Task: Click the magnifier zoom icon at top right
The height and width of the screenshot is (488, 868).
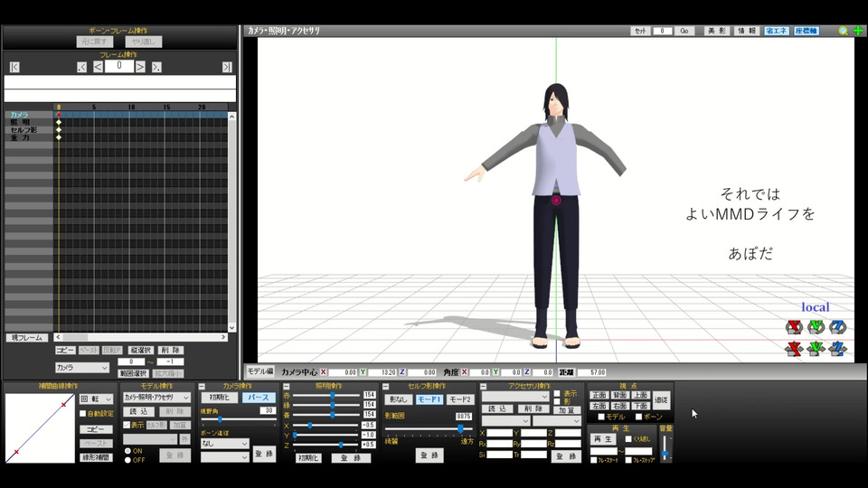Action: 843,31
